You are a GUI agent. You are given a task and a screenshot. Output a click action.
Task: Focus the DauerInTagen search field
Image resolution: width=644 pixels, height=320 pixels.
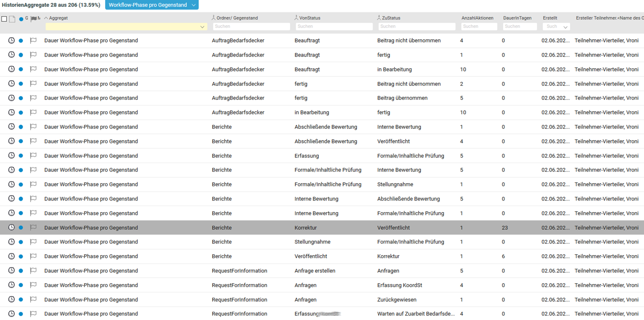(x=520, y=26)
